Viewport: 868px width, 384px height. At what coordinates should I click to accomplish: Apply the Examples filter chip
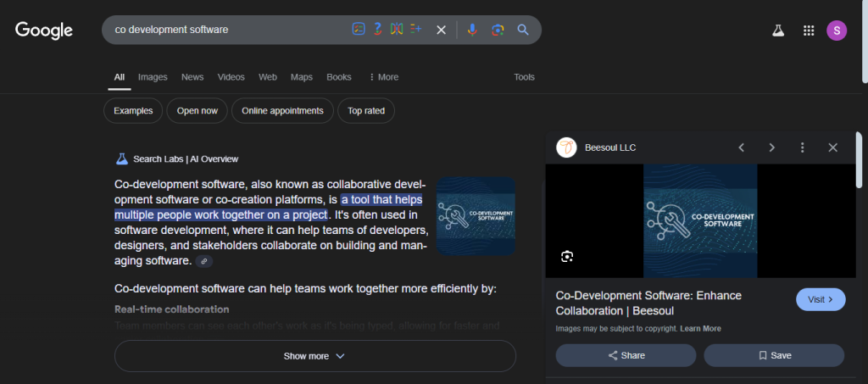click(x=133, y=111)
